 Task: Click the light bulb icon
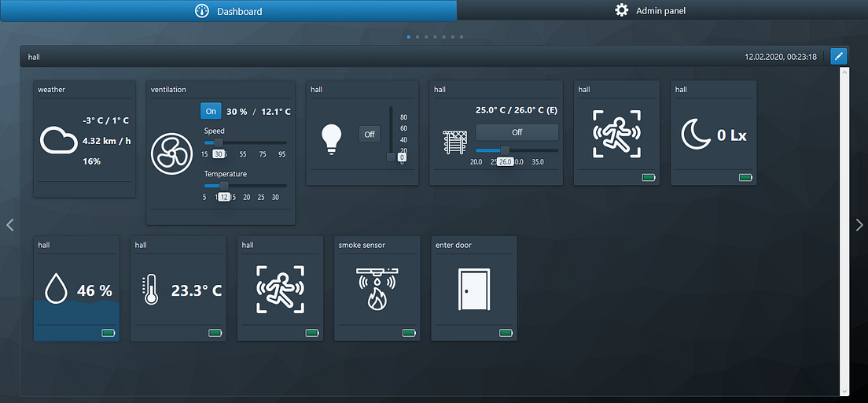pyautogui.click(x=332, y=139)
